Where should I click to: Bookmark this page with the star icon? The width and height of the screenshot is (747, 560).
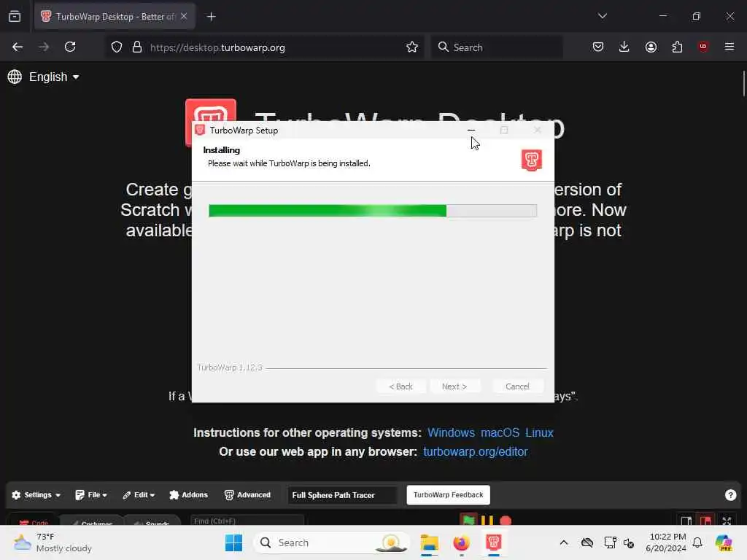pos(412,47)
